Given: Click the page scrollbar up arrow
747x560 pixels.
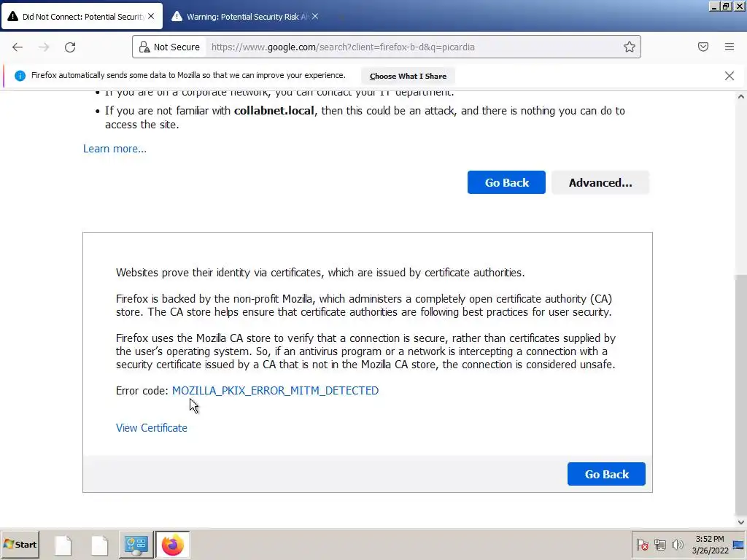Looking at the screenshot, I should click(741, 97).
